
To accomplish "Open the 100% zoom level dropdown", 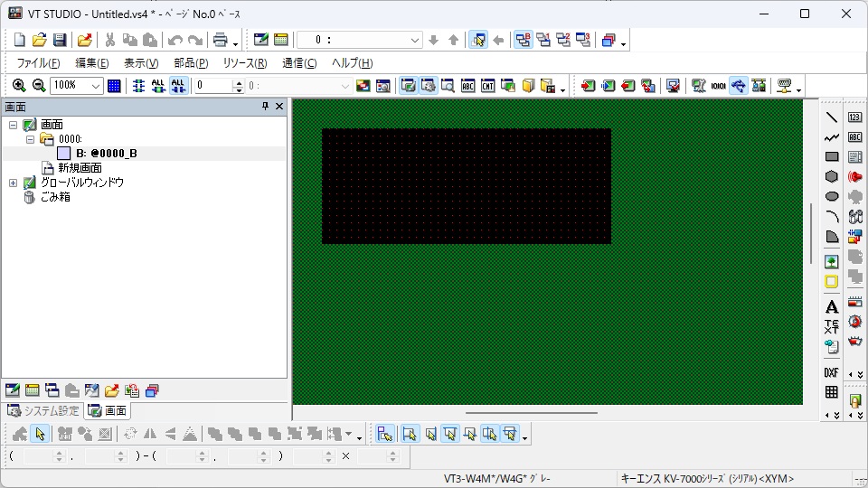I will (96, 86).
